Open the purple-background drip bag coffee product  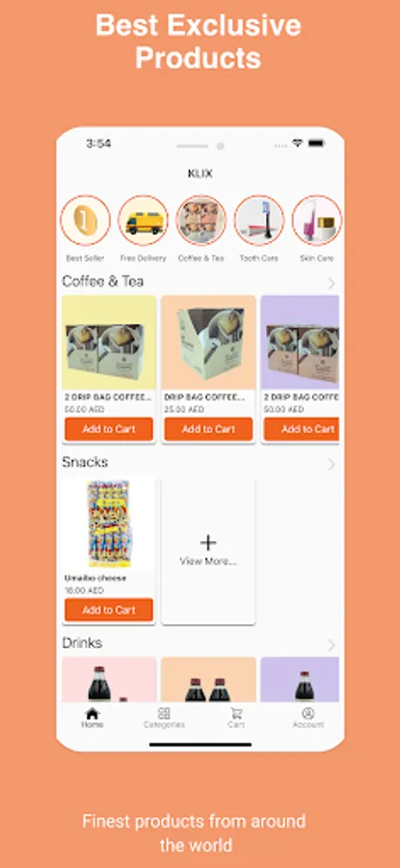point(300,342)
